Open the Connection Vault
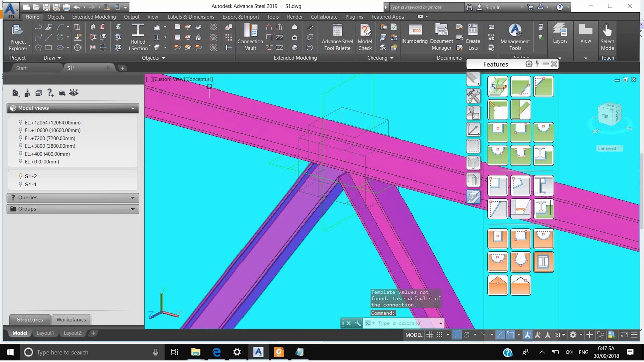Image resolution: width=644 pixels, height=362 pixels. point(250,37)
